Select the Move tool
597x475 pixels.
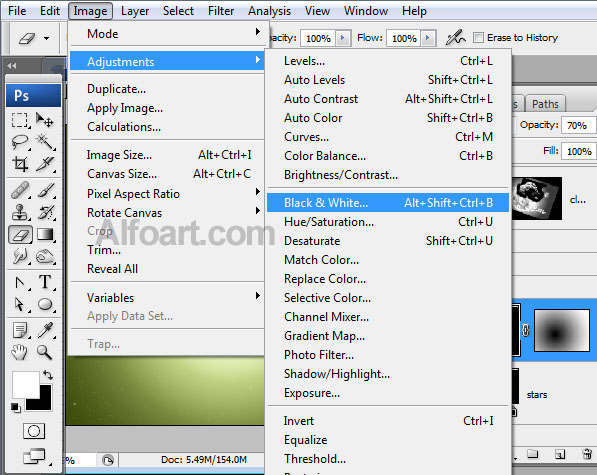click(45, 120)
